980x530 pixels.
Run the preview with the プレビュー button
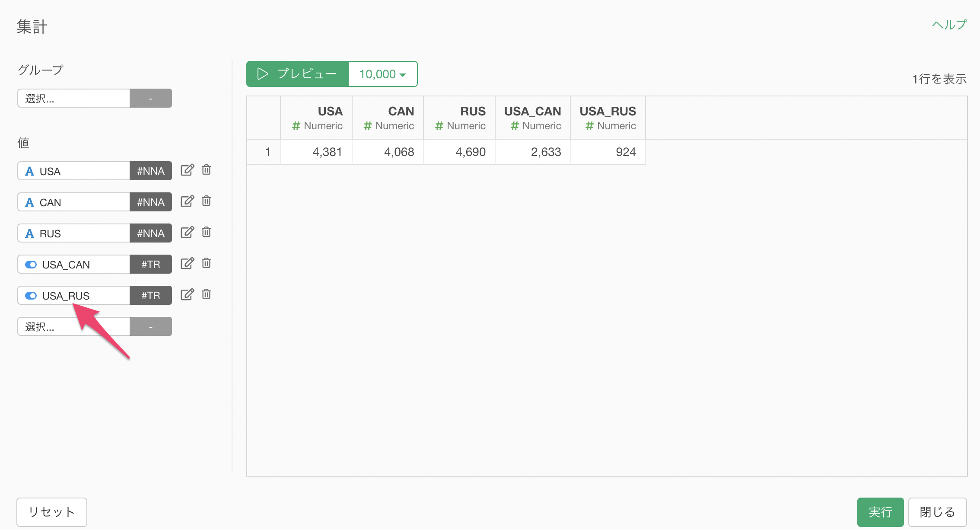click(297, 74)
